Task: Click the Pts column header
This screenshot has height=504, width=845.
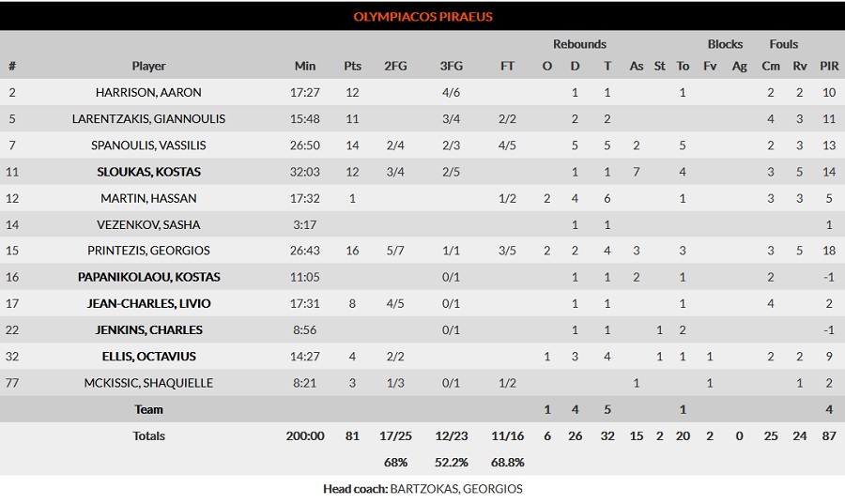Action: tap(352, 66)
